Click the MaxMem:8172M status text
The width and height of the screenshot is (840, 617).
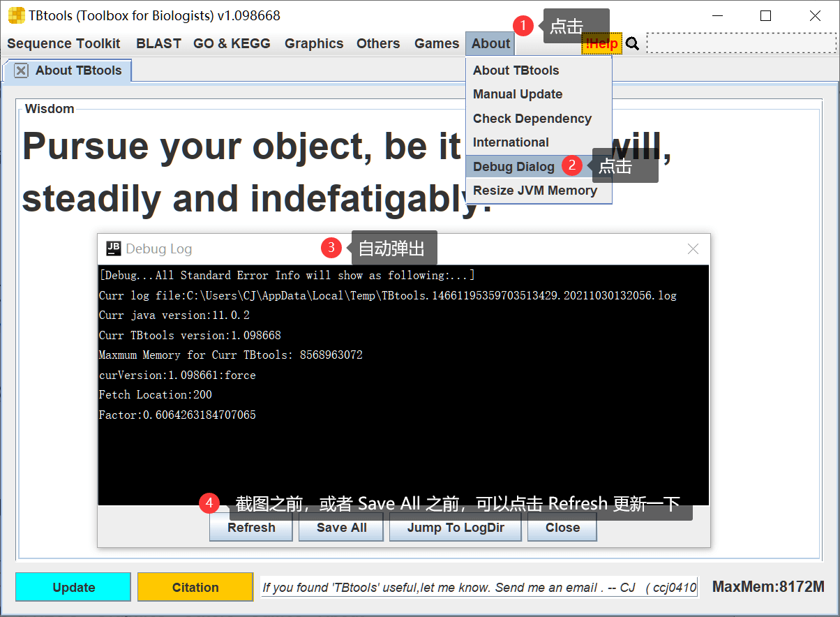[768, 587]
